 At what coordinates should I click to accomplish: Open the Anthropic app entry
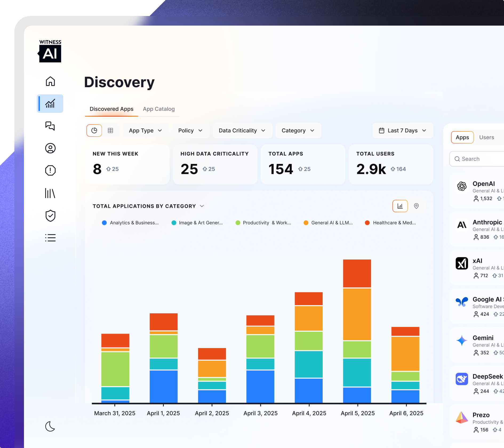(x=477, y=229)
